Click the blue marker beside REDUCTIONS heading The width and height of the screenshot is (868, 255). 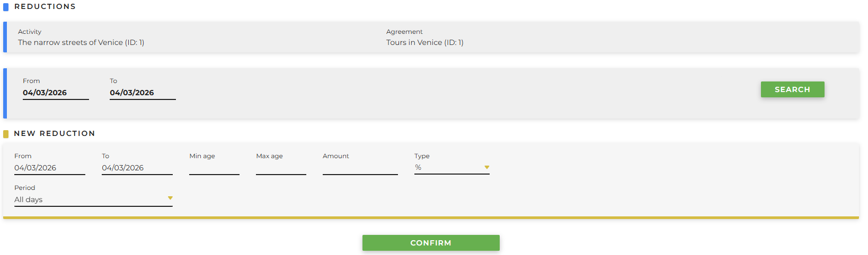point(6,7)
